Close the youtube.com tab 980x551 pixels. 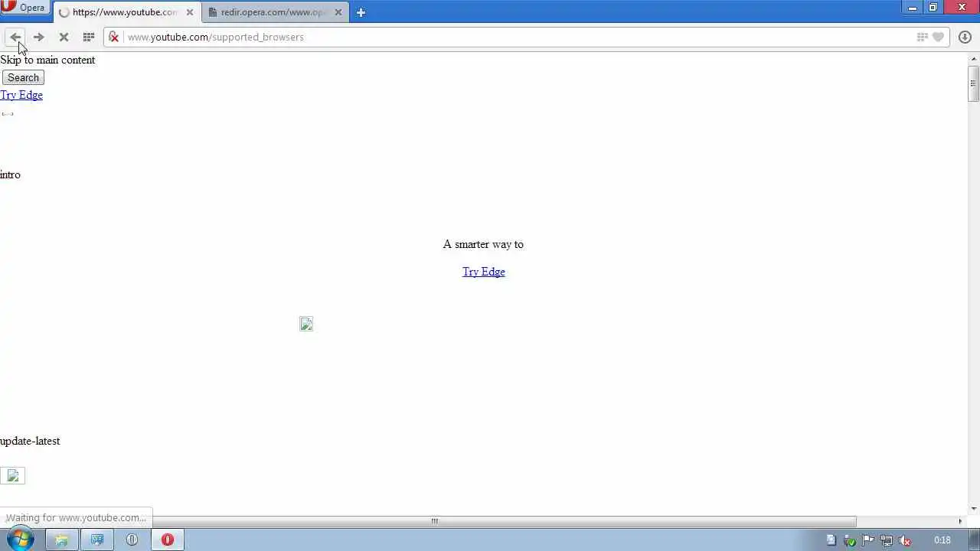coord(190,12)
